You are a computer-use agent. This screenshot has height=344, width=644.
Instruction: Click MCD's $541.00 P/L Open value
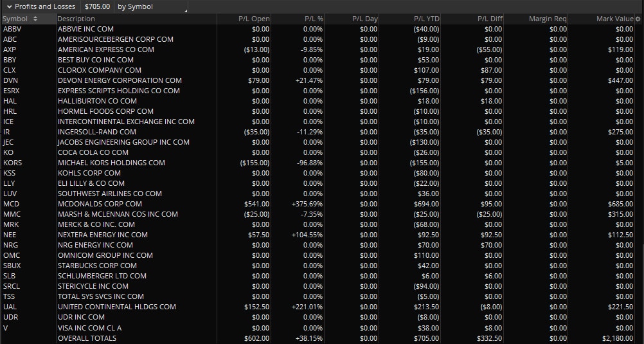coord(256,204)
